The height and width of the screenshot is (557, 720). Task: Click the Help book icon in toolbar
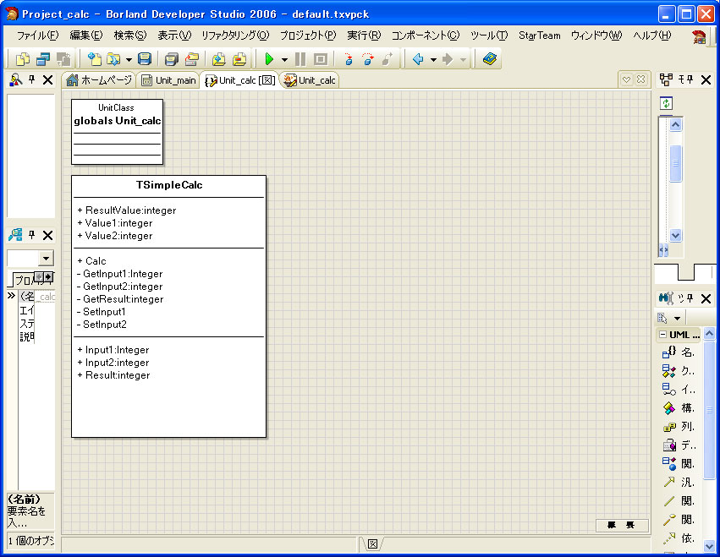tap(489, 60)
